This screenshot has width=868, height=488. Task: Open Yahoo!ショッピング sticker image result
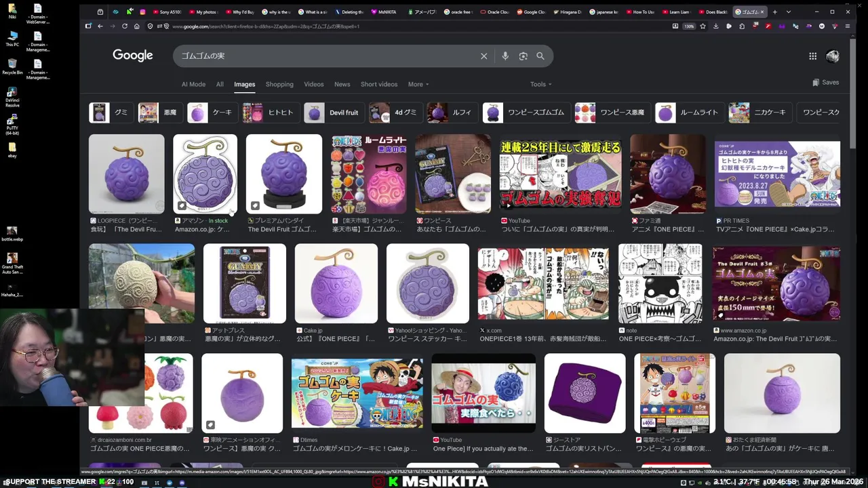click(427, 283)
